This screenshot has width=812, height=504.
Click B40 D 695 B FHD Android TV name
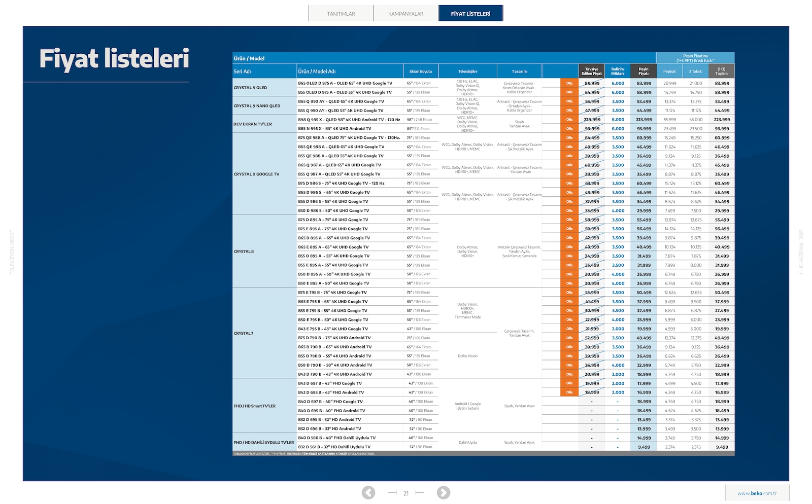331,411
